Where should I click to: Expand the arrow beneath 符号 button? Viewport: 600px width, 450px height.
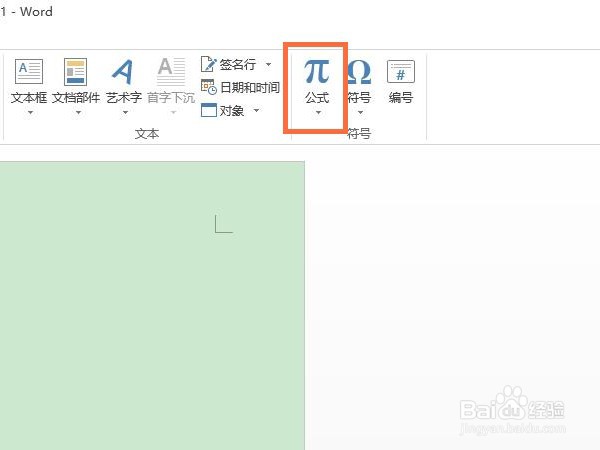(x=360, y=112)
